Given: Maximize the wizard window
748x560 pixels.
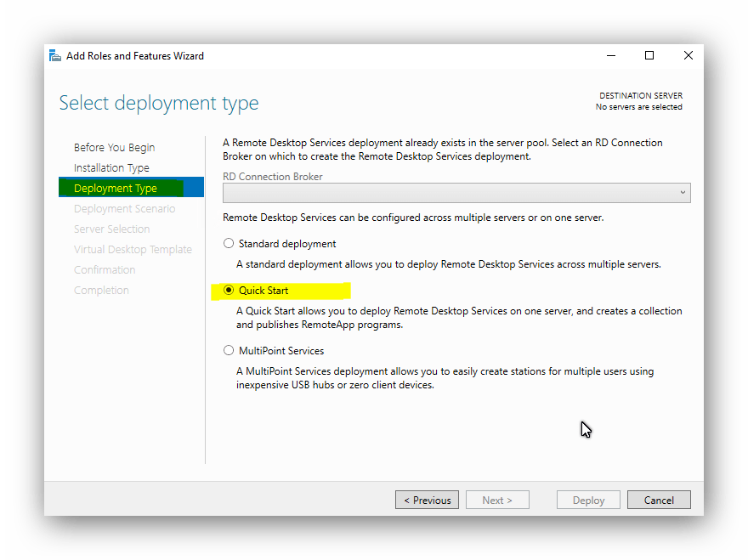Looking at the screenshot, I should tap(649, 56).
